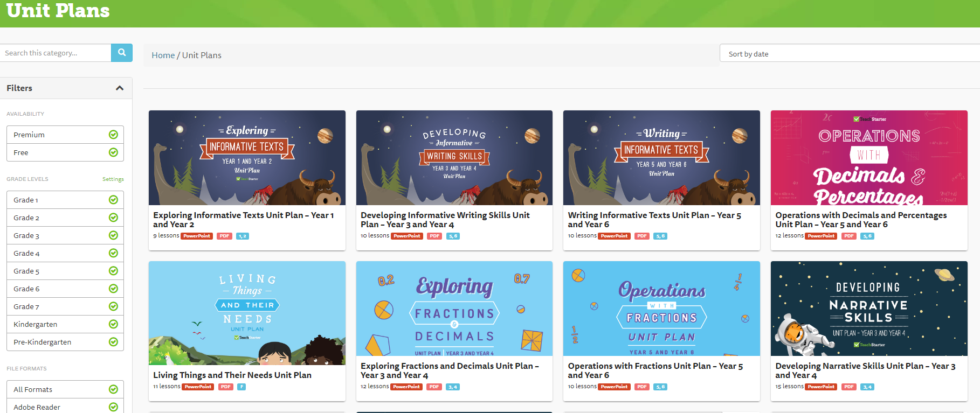Image resolution: width=980 pixels, height=413 pixels.
Task: Go to Home in the breadcrumb
Action: 163,55
